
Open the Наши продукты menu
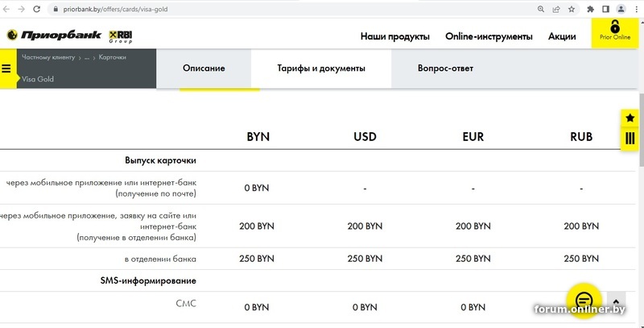pyautogui.click(x=394, y=36)
